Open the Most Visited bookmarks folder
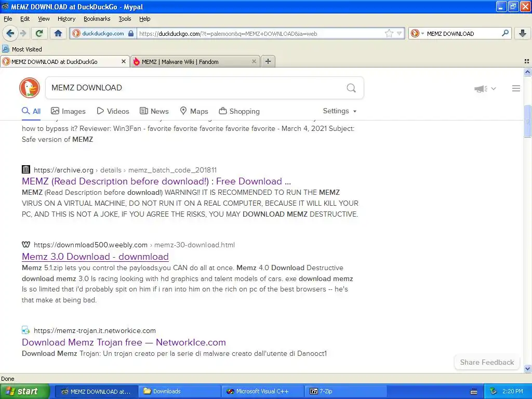Viewport: 532px width, 399px height. point(22,49)
